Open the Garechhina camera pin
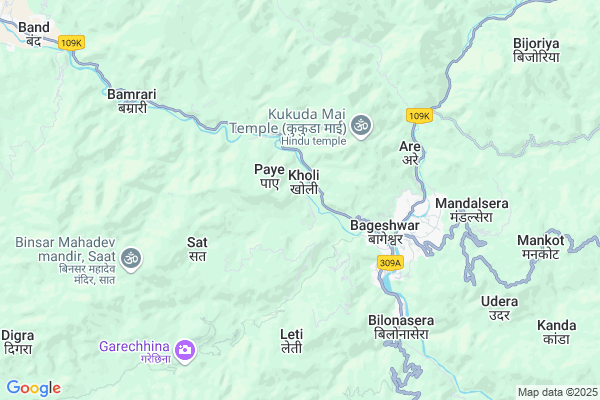 (x=185, y=351)
